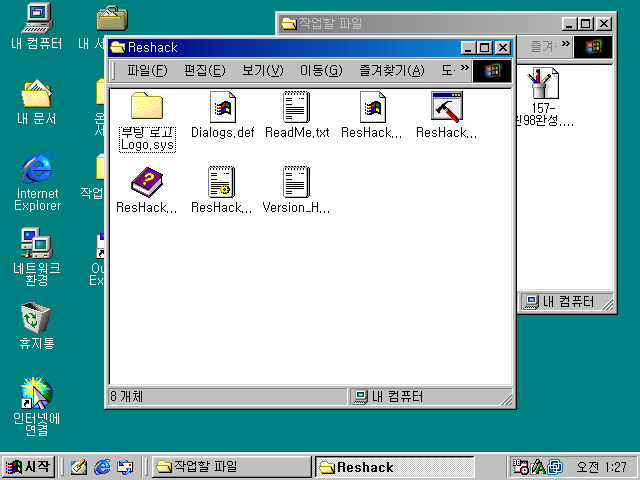
Task: Click the Reshack taskbar button
Action: point(395,467)
